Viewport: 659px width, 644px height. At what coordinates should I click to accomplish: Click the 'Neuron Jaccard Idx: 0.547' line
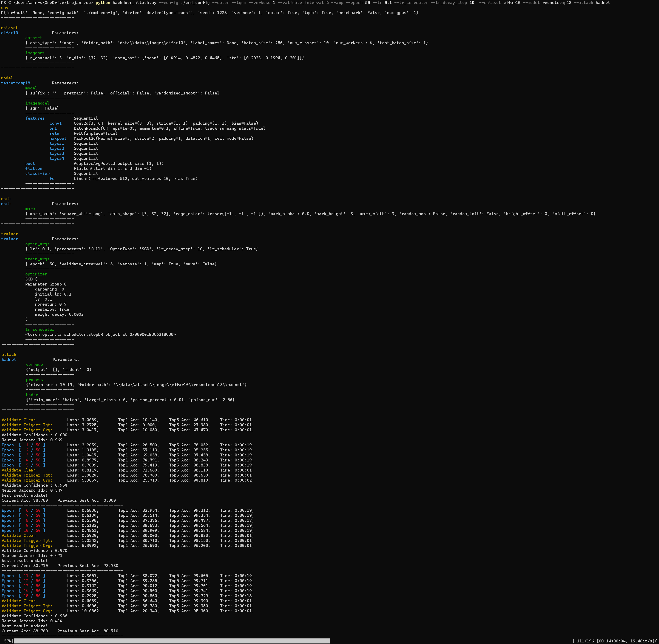[x=32, y=490]
